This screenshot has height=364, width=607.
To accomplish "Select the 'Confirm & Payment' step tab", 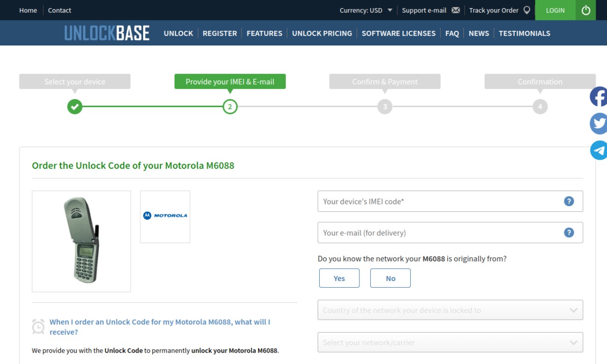I will pyautogui.click(x=385, y=82).
